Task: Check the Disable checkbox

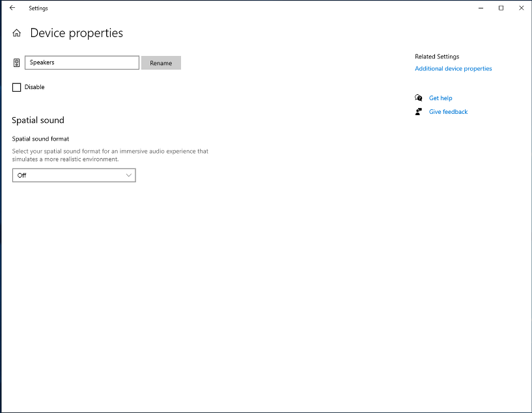Action: pos(16,87)
